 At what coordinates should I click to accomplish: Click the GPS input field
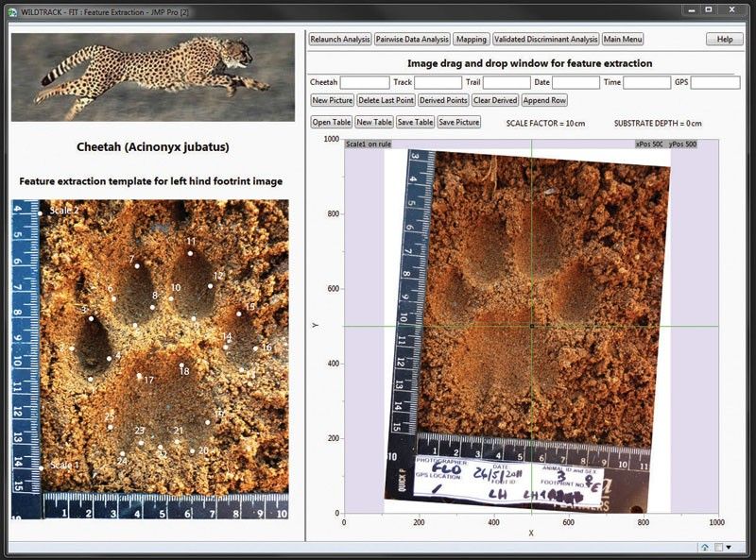(x=716, y=83)
